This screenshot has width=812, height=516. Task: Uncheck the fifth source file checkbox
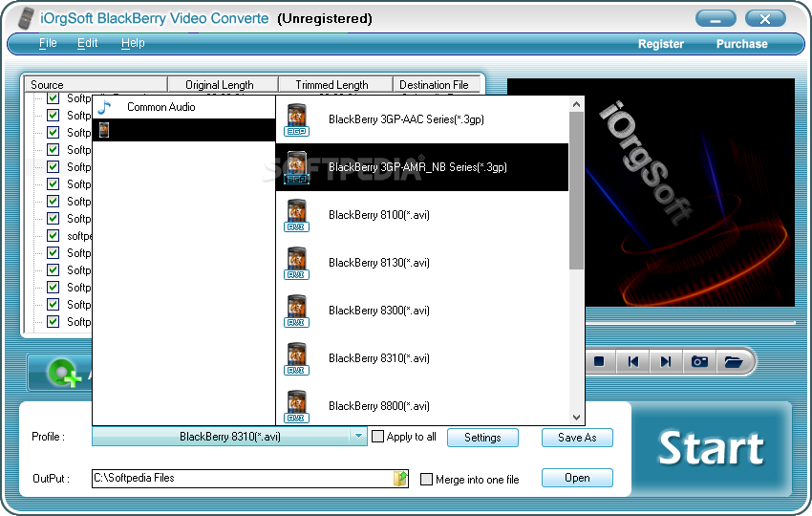(x=53, y=166)
